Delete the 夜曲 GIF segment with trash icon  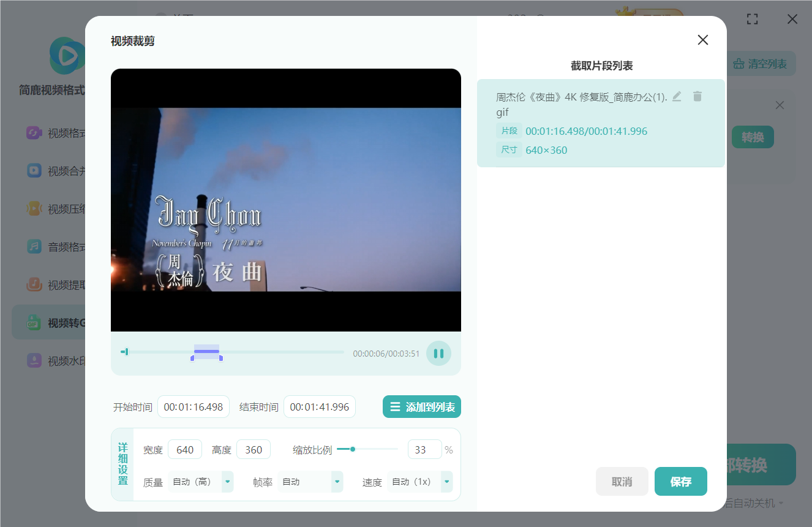697,96
